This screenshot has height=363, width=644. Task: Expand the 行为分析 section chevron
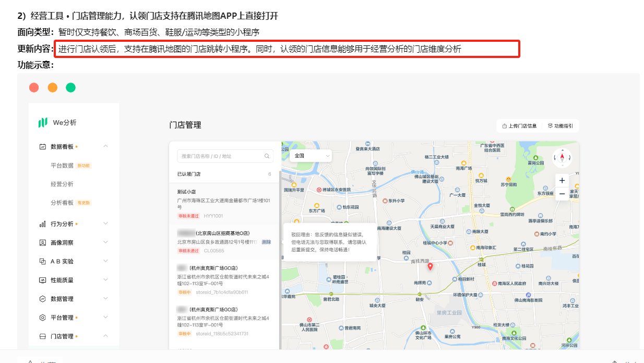tap(106, 224)
